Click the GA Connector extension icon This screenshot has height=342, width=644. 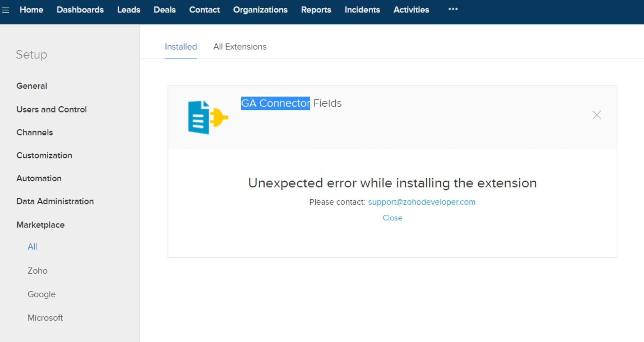click(208, 117)
